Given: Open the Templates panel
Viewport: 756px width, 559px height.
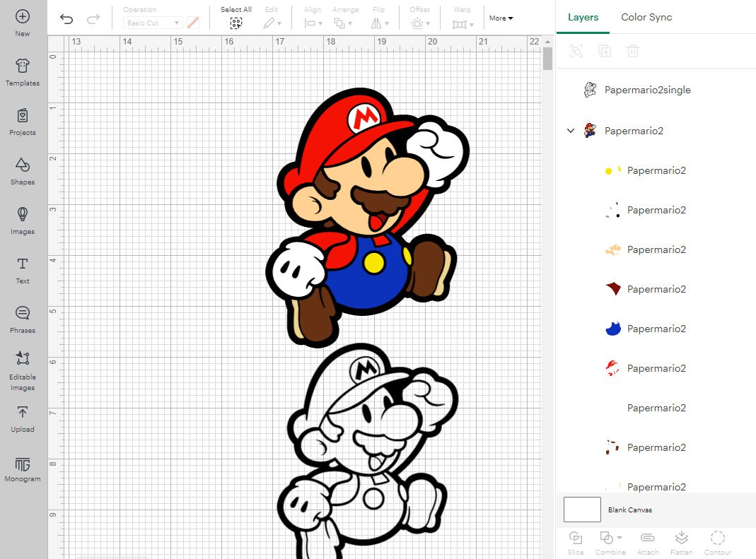Looking at the screenshot, I should click(22, 73).
